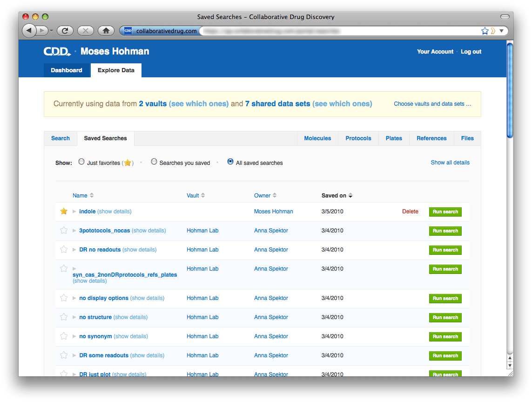Viewport: 532px width, 402px height.
Task: Favorite the 3pototocols_nocas search star
Action: [64, 230]
